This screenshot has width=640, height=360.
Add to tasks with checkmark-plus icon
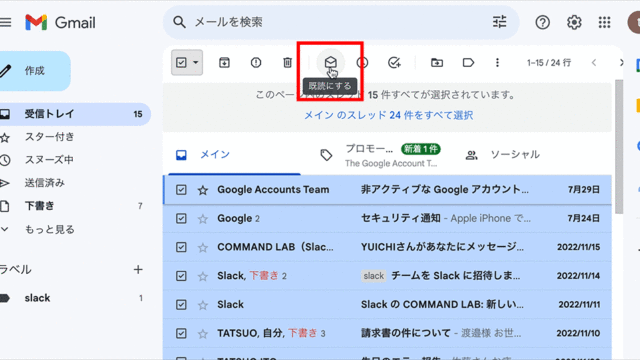(394, 62)
